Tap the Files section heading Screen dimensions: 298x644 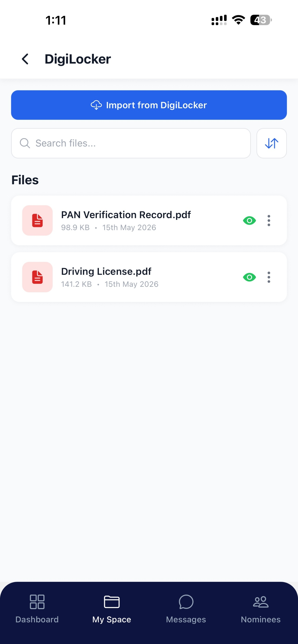pyautogui.click(x=25, y=180)
